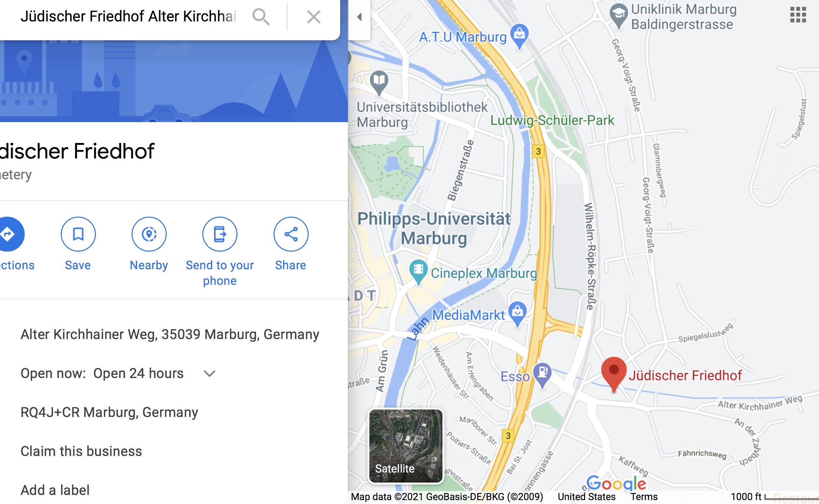Select the MediaMarkt map pin
This screenshot has width=819, height=504.
pyautogui.click(x=517, y=313)
